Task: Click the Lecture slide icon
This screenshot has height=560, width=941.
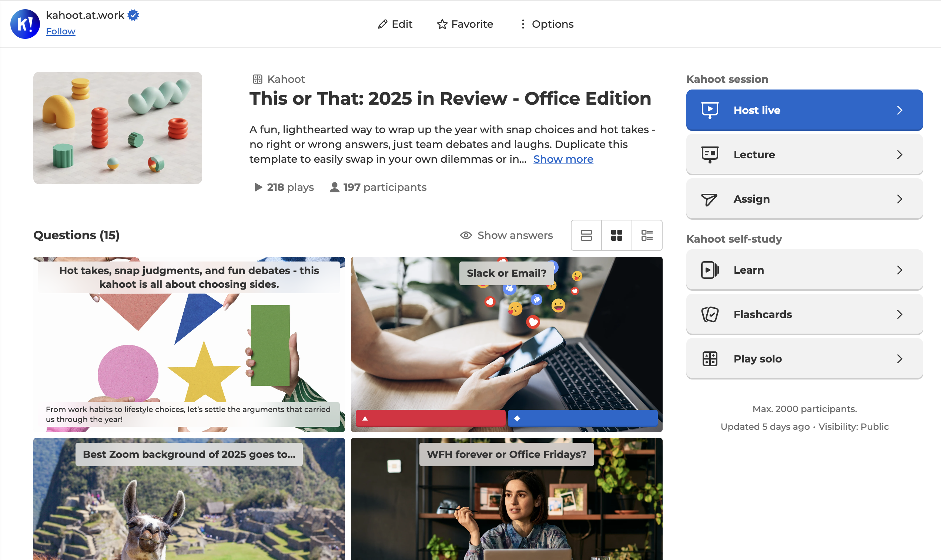Action: tap(710, 155)
